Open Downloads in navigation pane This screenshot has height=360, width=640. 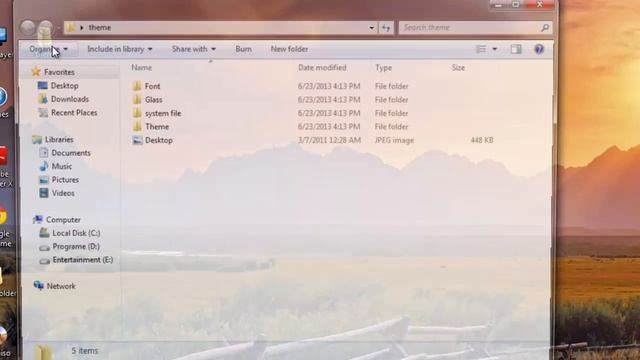(x=70, y=99)
